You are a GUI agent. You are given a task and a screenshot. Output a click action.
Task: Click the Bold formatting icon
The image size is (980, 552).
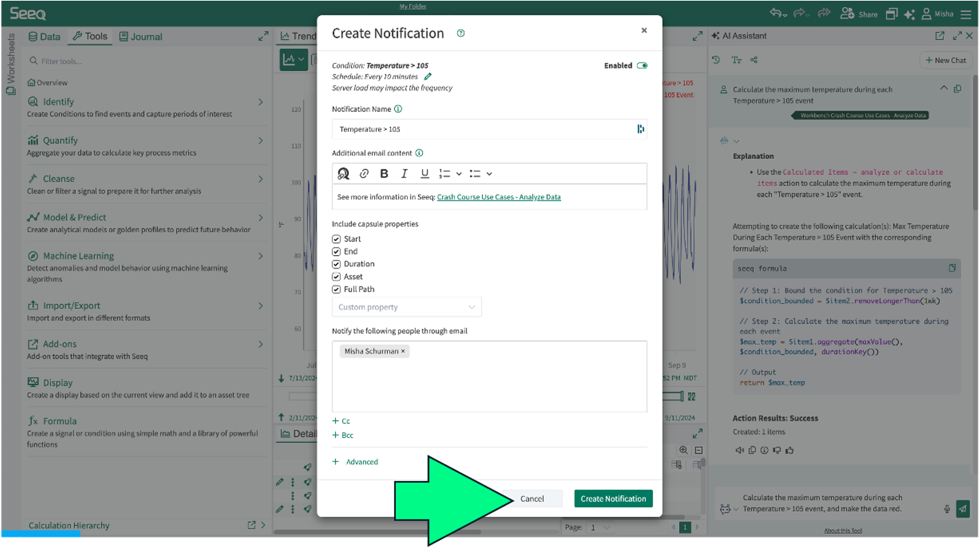384,174
